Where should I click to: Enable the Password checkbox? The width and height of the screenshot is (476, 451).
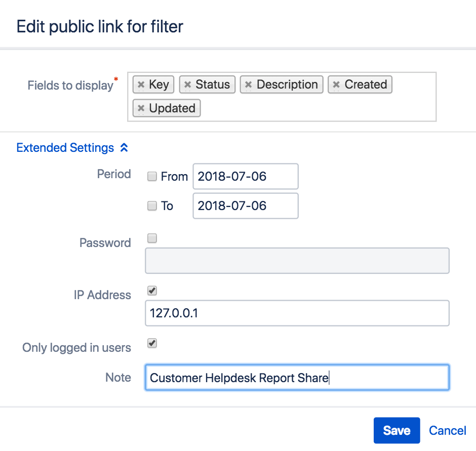(x=152, y=238)
